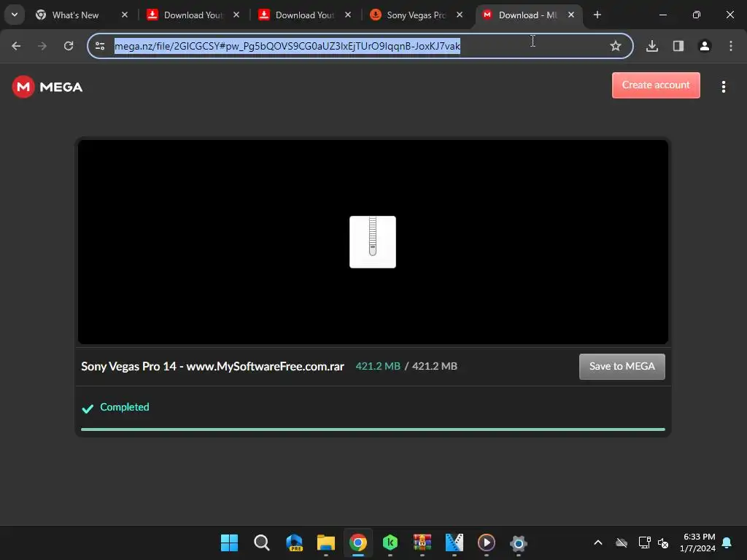
Task: Click the zip archive file thumbnail
Action: pos(373,242)
